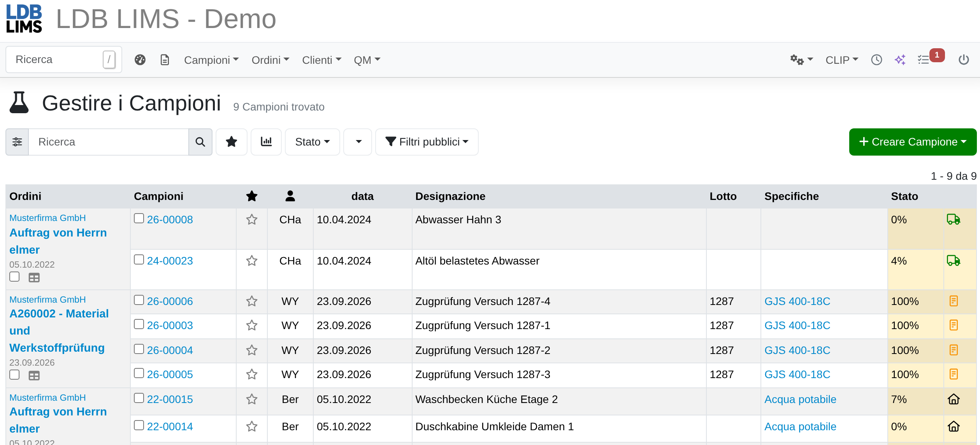The height and width of the screenshot is (445, 980).
Task: Select the checkbox for sample 22-00014
Action: tap(139, 425)
